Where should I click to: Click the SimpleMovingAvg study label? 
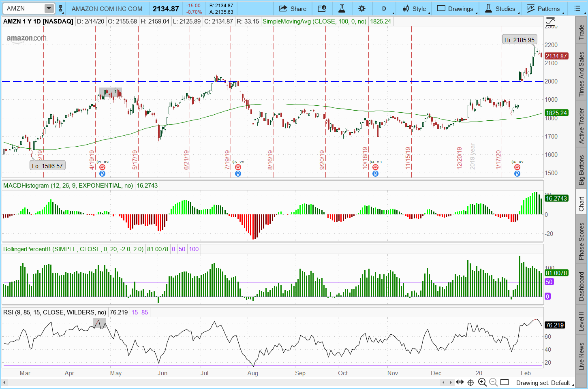pos(314,21)
